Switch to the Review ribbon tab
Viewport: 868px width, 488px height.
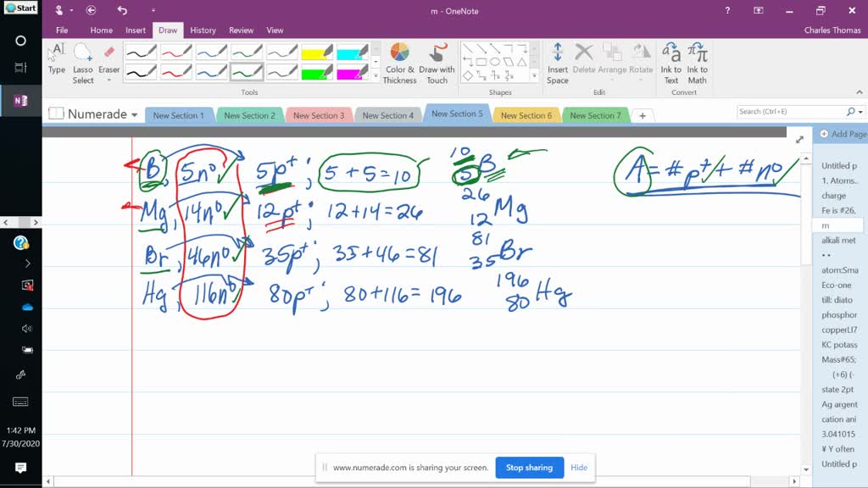click(x=241, y=30)
